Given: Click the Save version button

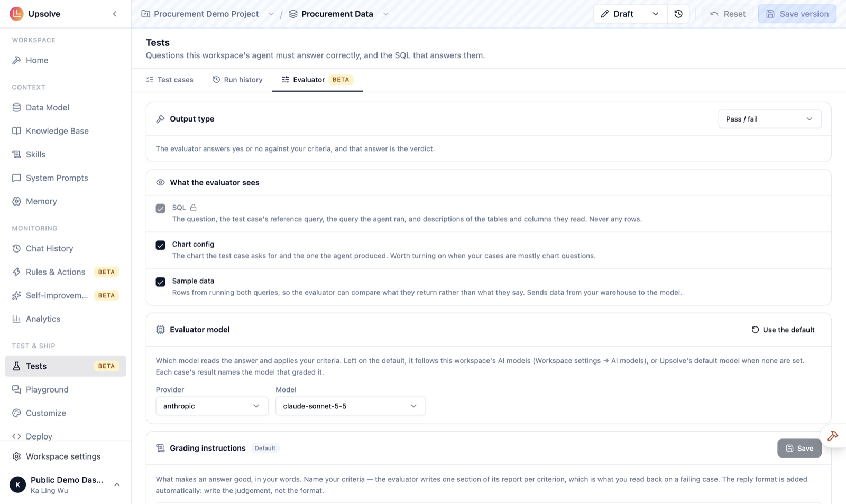Looking at the screenshot, I should point(797,14).
